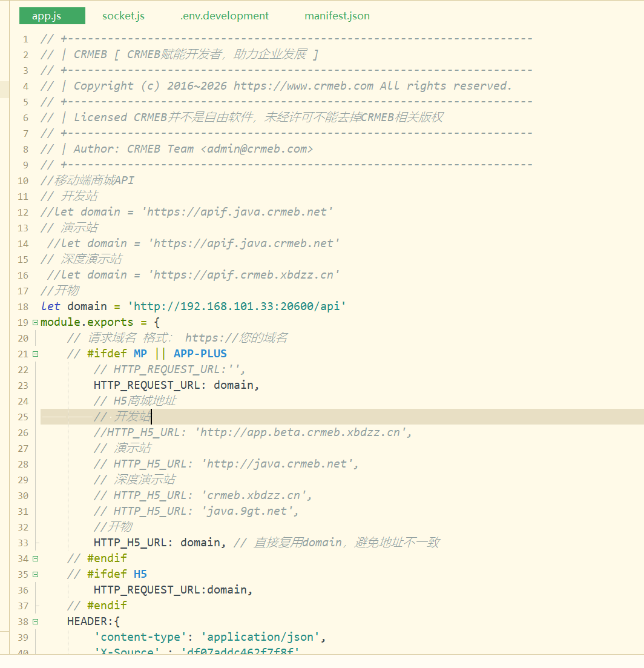Select the manifest.json tab
This screenshot has width=644, height=668.
337,16
